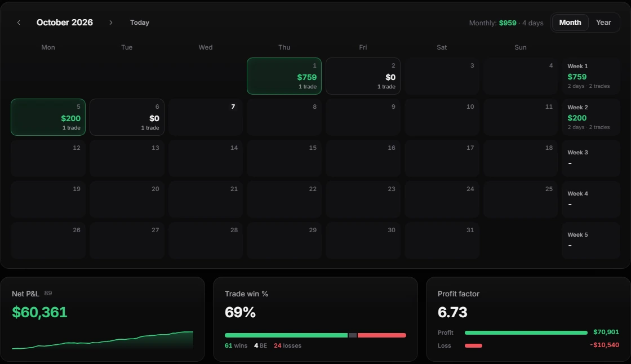Screen dimensions: 631x364
Task: Select October 7 highlighted day cell
Action: (206, 117)
